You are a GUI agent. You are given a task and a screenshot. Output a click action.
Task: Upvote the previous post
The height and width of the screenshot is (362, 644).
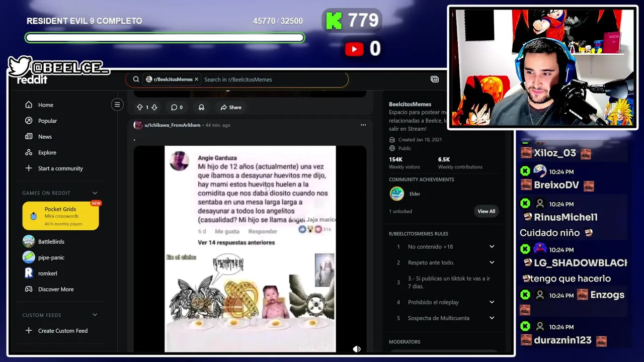coord(140,107)
